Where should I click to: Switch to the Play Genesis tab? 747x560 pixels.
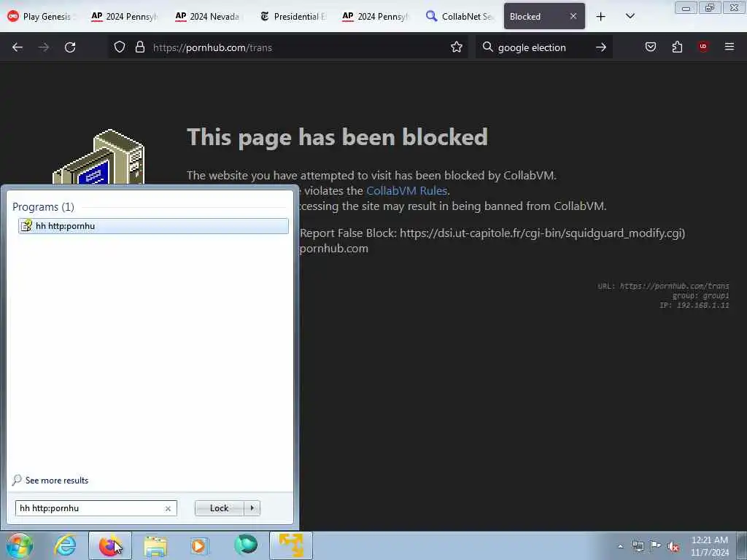click(41, 16)
